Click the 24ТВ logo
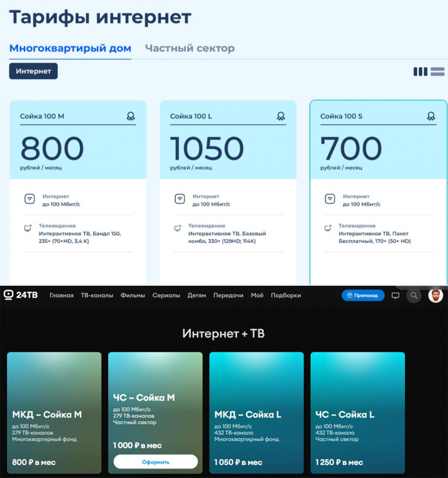This screenshot has width=448, height=478. coord(21,295)
